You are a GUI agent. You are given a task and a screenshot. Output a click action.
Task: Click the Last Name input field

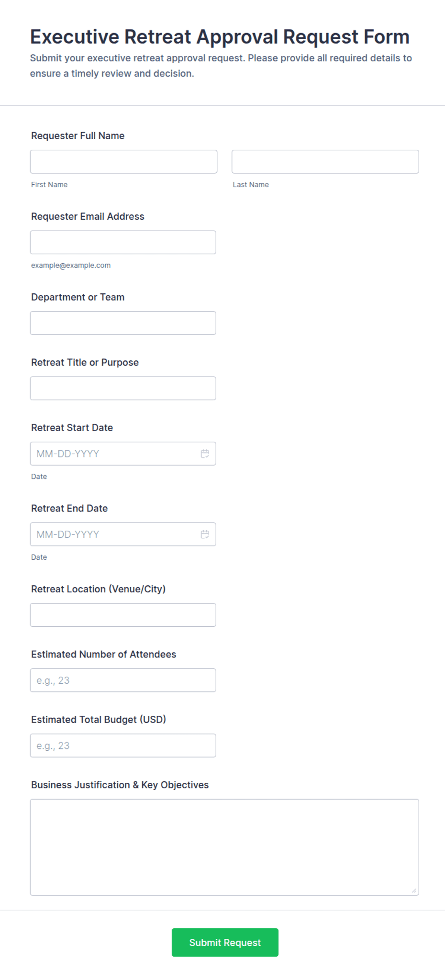(x=325, y=162)
